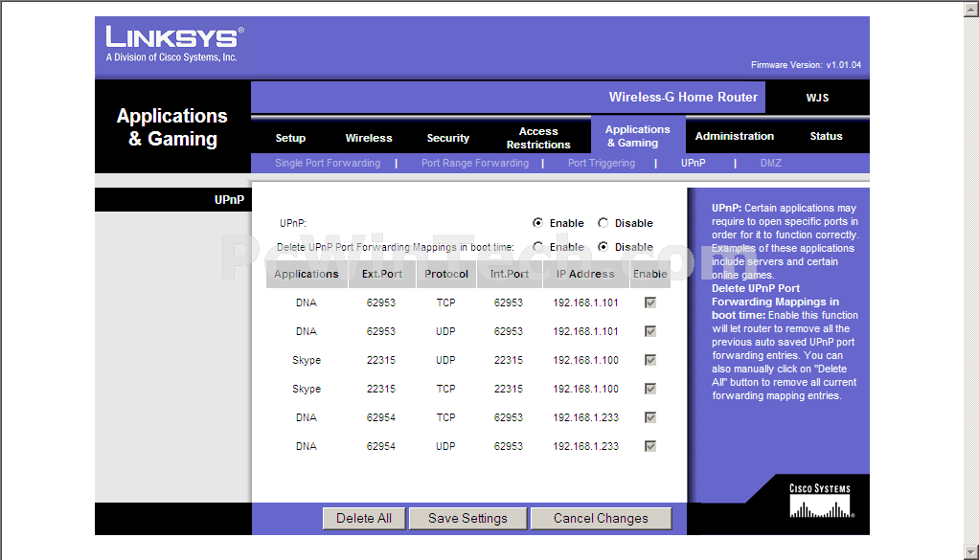Click the Wireless-G Home Router title
979x560 pixels.
[x=683, y=98]
